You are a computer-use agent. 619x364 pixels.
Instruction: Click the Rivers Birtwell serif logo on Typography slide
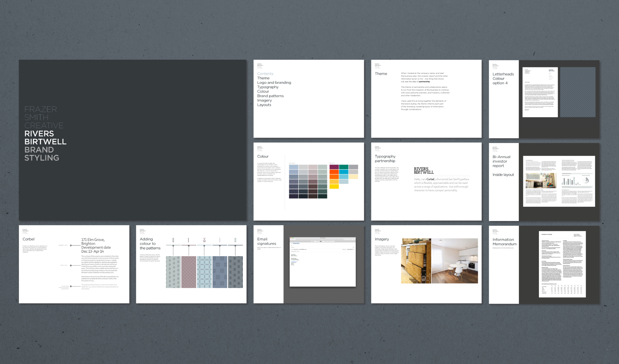pos(423,171)
